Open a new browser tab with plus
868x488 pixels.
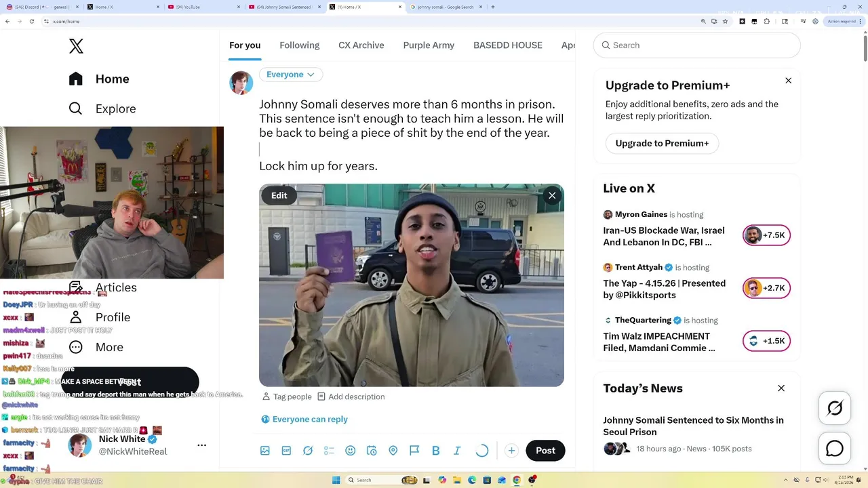click(493, 7)
